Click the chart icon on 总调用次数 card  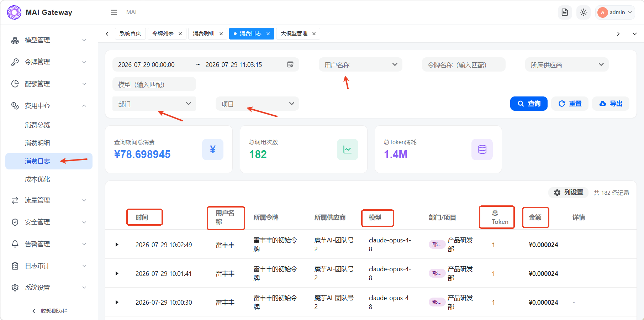[348, 149]
